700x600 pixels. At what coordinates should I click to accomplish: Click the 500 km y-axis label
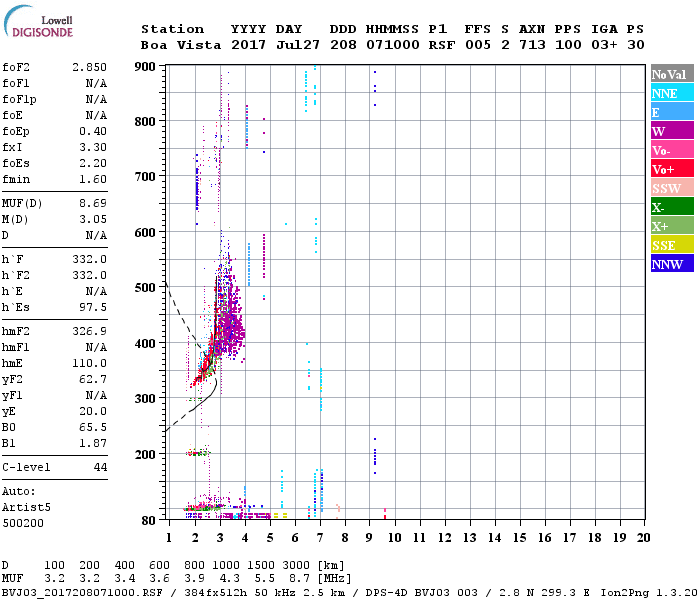[x=145, y=288]
